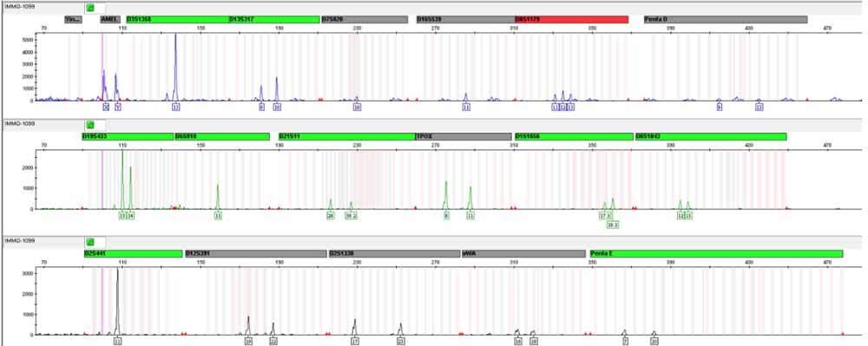Click allele label 18 under vWA

pyautogui.click(x=534, y=342)
